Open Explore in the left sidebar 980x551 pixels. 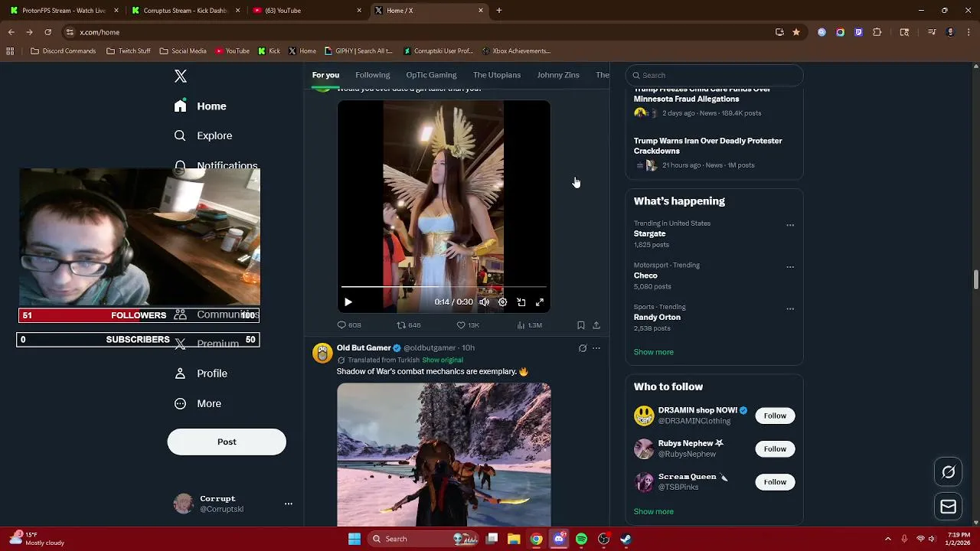(x=203, y=135)
